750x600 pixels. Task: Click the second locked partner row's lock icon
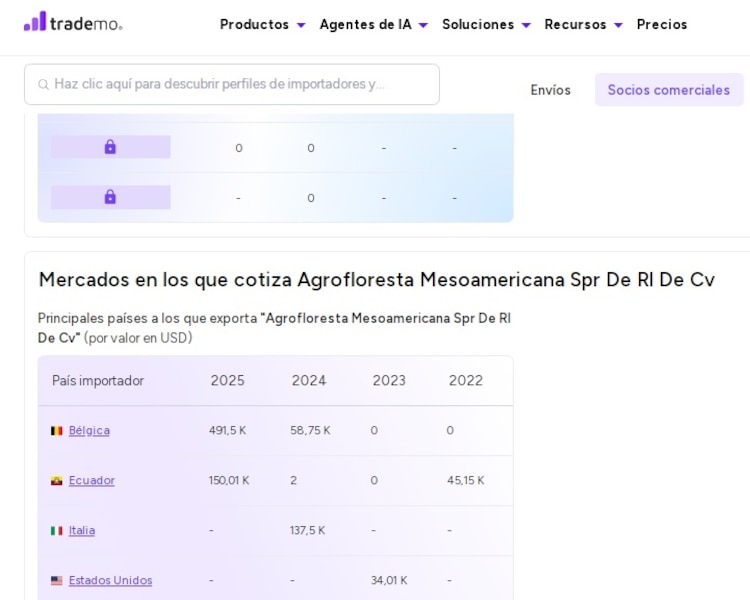click(110, 197)
